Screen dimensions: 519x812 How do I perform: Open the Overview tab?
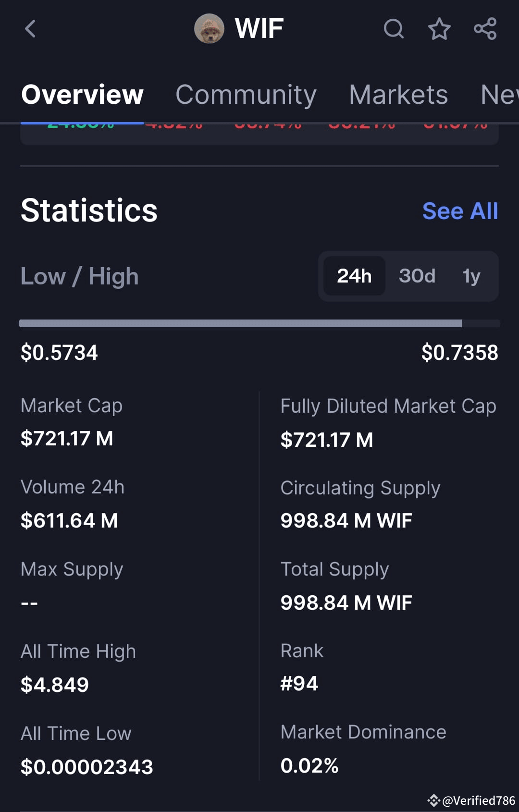pos(82,94)
